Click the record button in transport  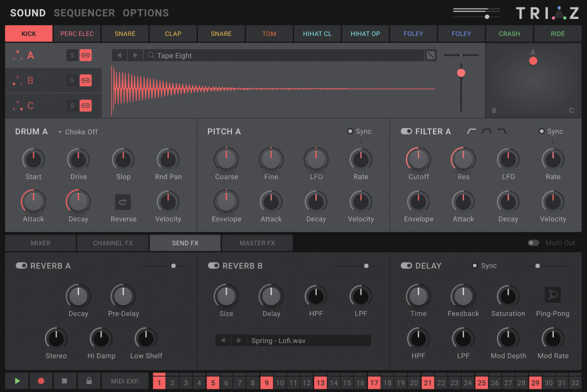click(x=41, y=381)
